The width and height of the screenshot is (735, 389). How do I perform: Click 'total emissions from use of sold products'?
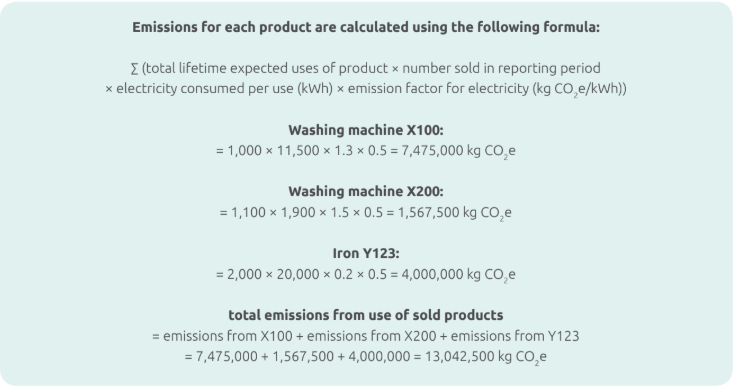(366, 315)
